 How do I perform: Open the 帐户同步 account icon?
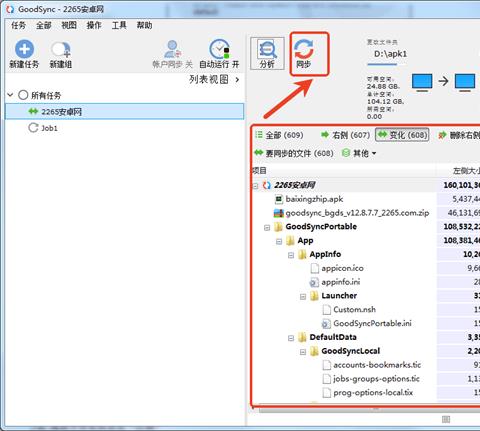(x=172, y=49)
